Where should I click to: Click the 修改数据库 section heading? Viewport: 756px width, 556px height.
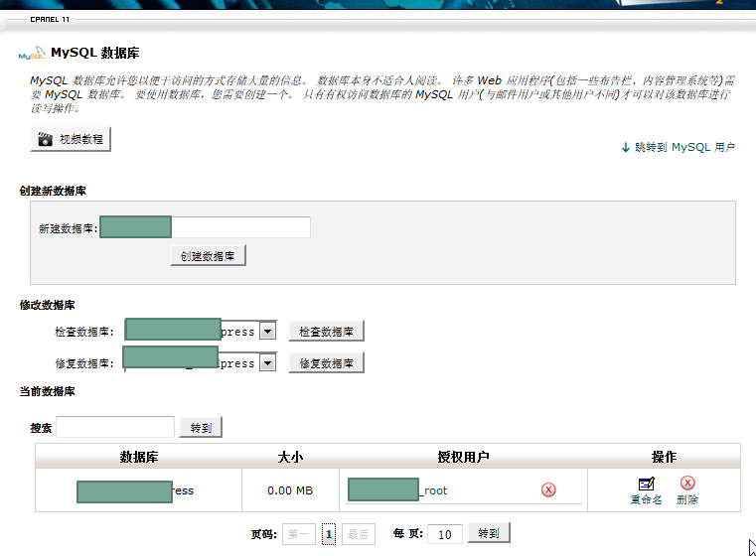[48, 305]
